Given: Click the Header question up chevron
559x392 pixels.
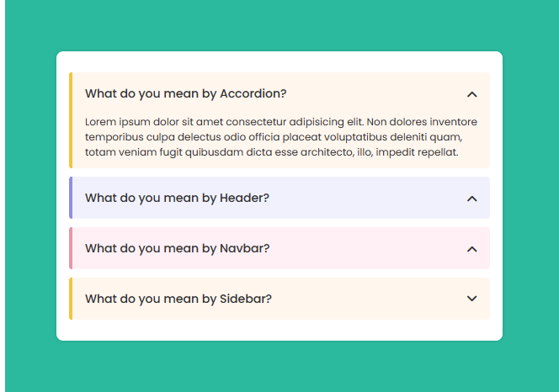Looking at the screenshot, I should coord(471,199).
